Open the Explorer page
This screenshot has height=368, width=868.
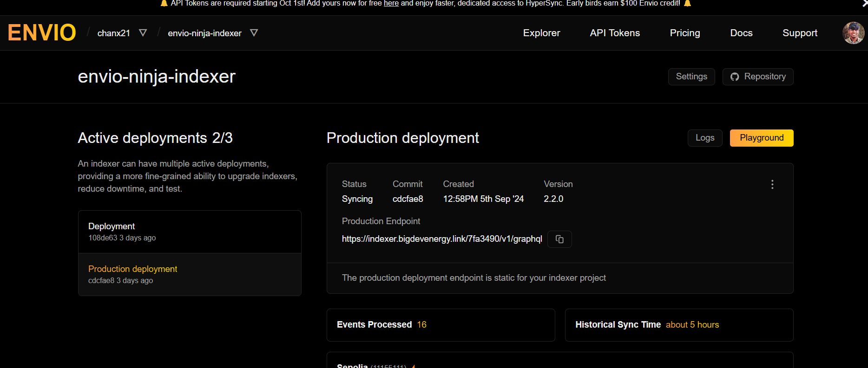coord(541,33)
